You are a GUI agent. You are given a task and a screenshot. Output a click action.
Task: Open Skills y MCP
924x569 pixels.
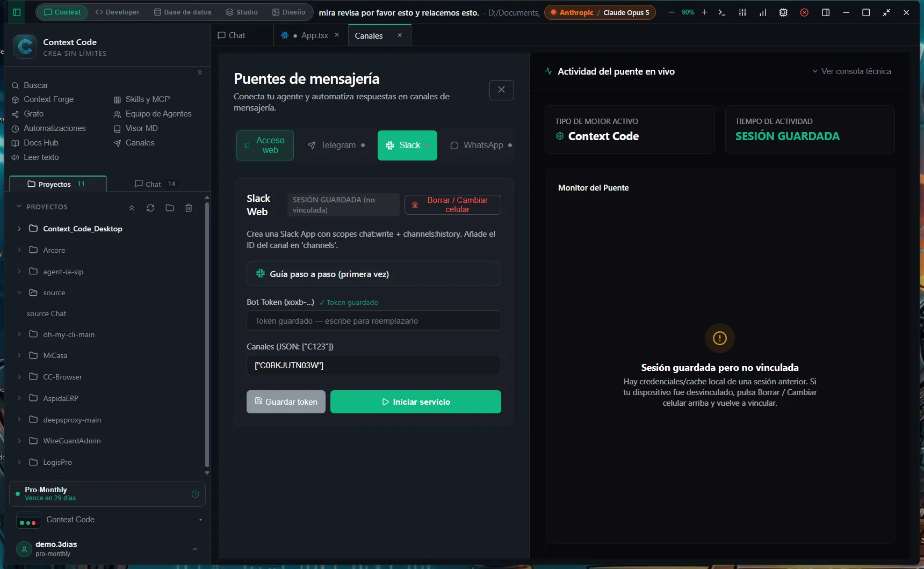[142, 99]
